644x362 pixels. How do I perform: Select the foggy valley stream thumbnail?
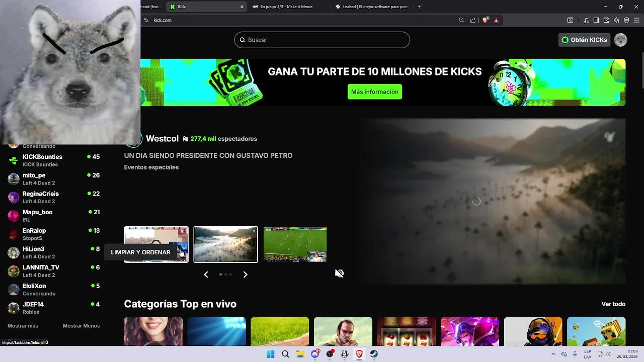pyautogui.click(x=225, y=244)
